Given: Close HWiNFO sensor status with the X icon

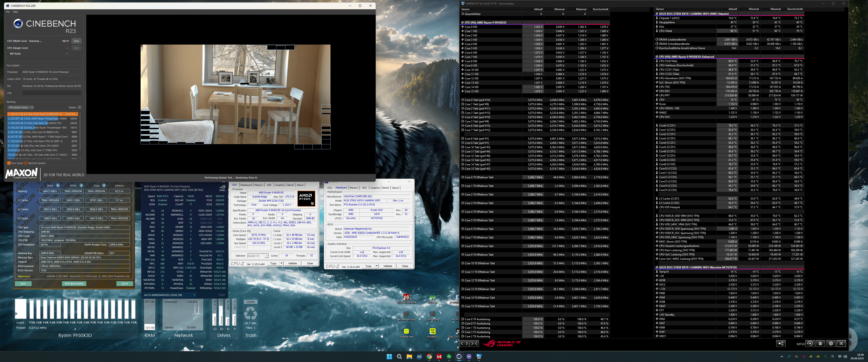Looking at the screenshot, I should point(841,343).
